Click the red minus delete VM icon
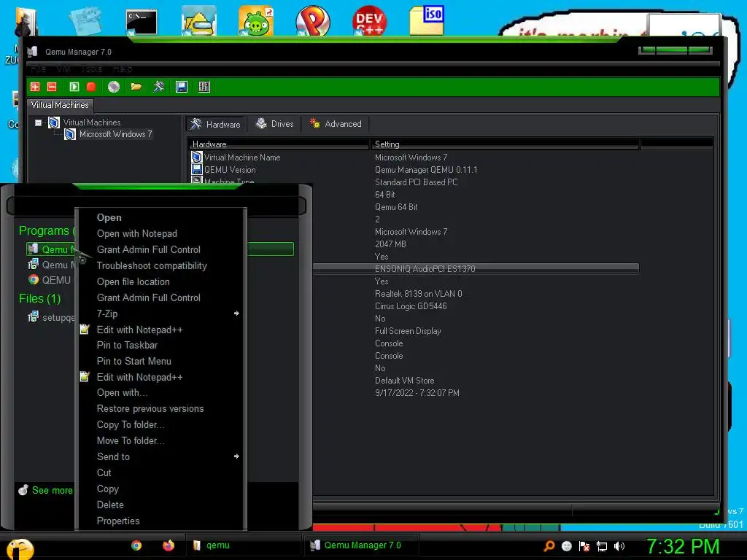This screenshot has width=747, height=560. click(x=52, y=87)
